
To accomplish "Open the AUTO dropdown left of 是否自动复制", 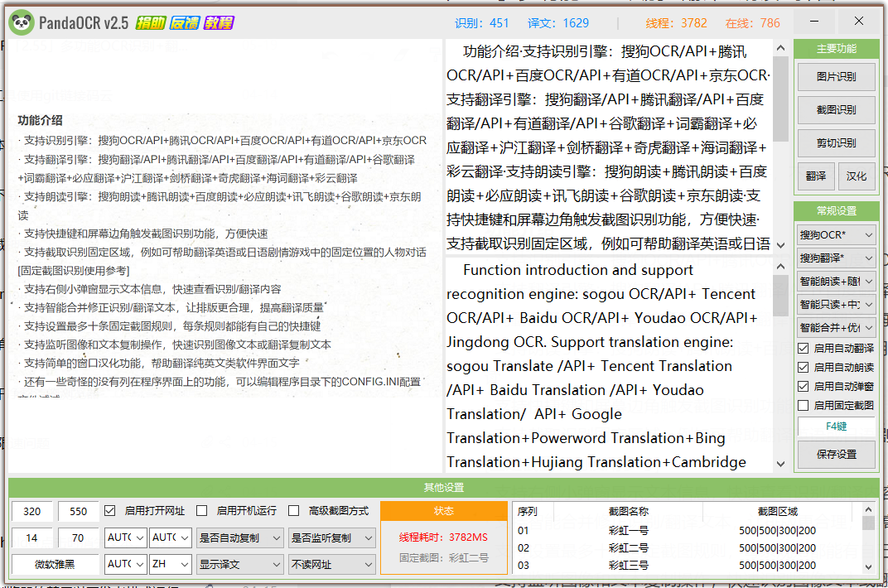I will tap(171, 537).
